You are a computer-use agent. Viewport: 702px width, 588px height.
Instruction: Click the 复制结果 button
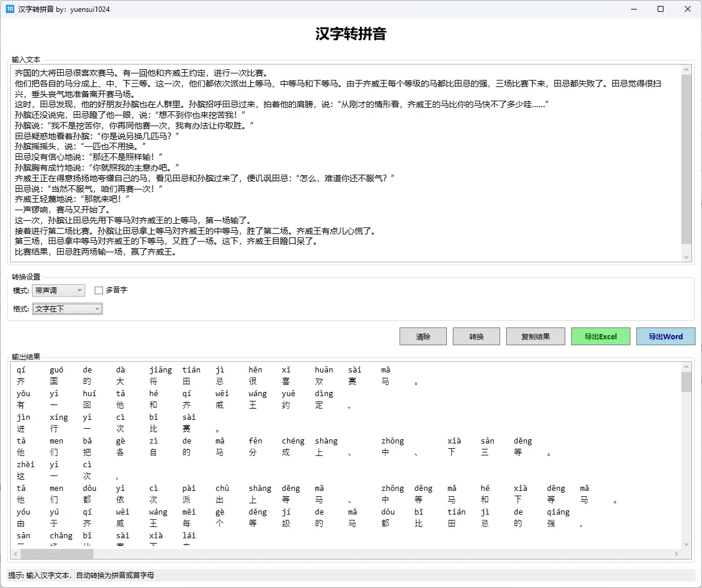coord(536,336)
